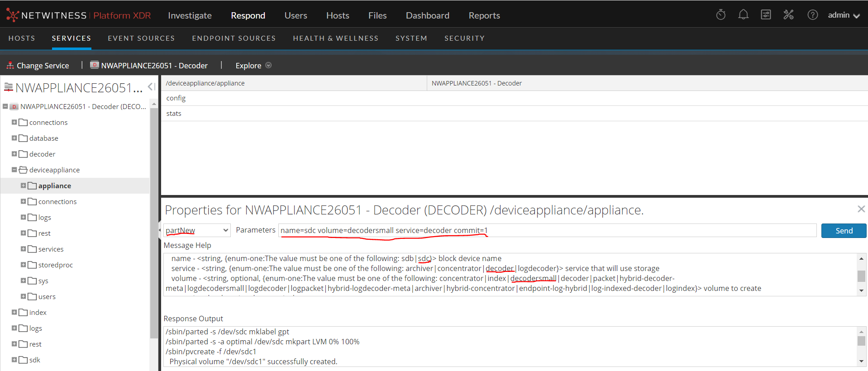Open the help question mark icon

pyautogui.click(x=812, y=15)
